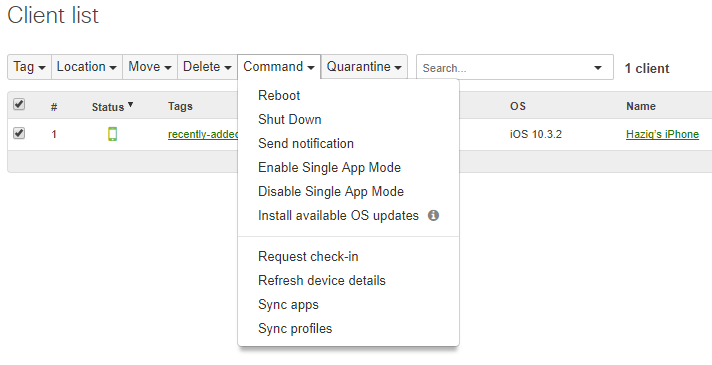The image size is (712, 365).
Task: Click the green phone status icon
Action: pyautogui.click(x=113, y=134)
